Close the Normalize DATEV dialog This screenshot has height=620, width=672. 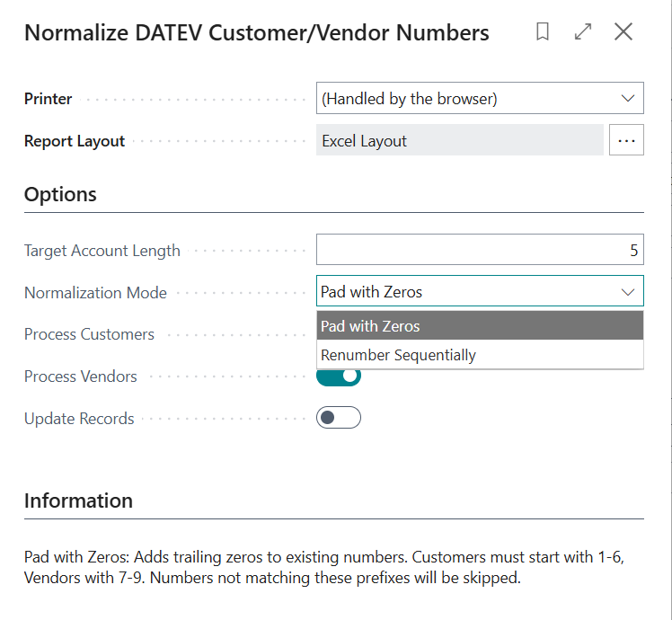coord(623,32)
